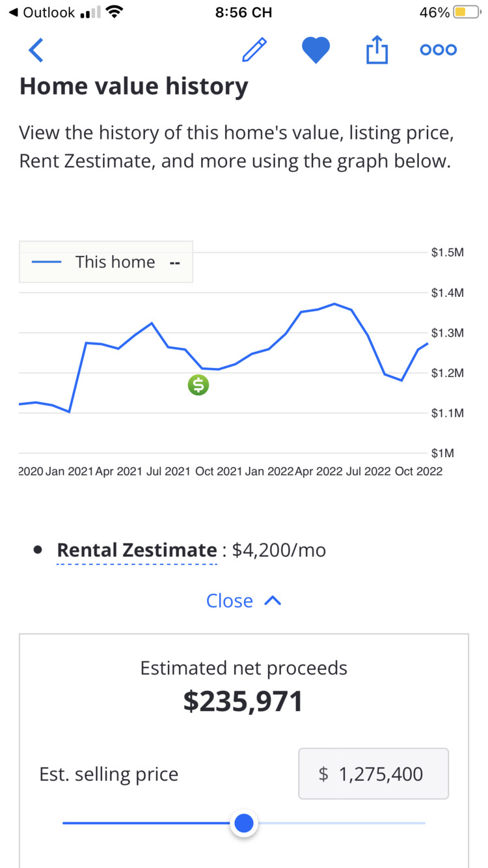Image resolution: width=488 pixels, height=868 pixels.
Task: Tap the Oct 2022 label on chart axis
Action: point(418,471)
